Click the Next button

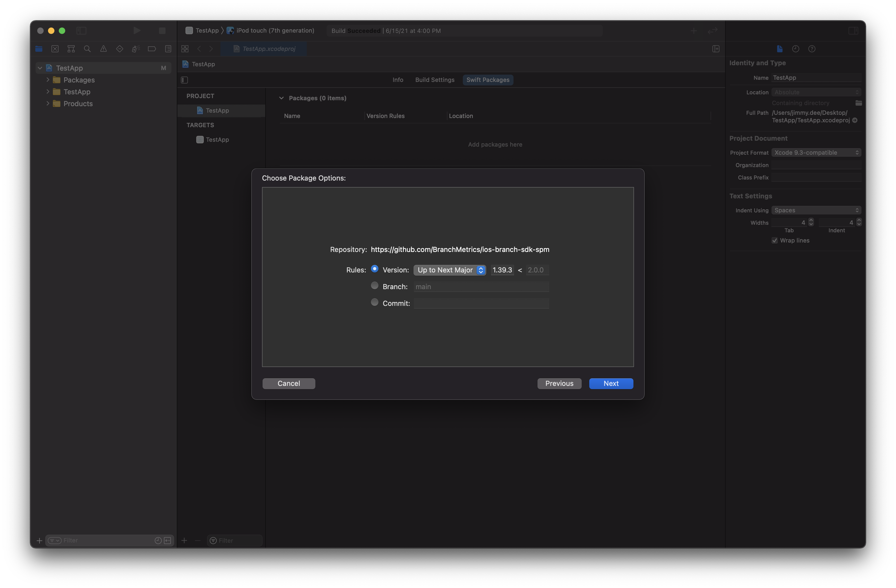[611, 383]
